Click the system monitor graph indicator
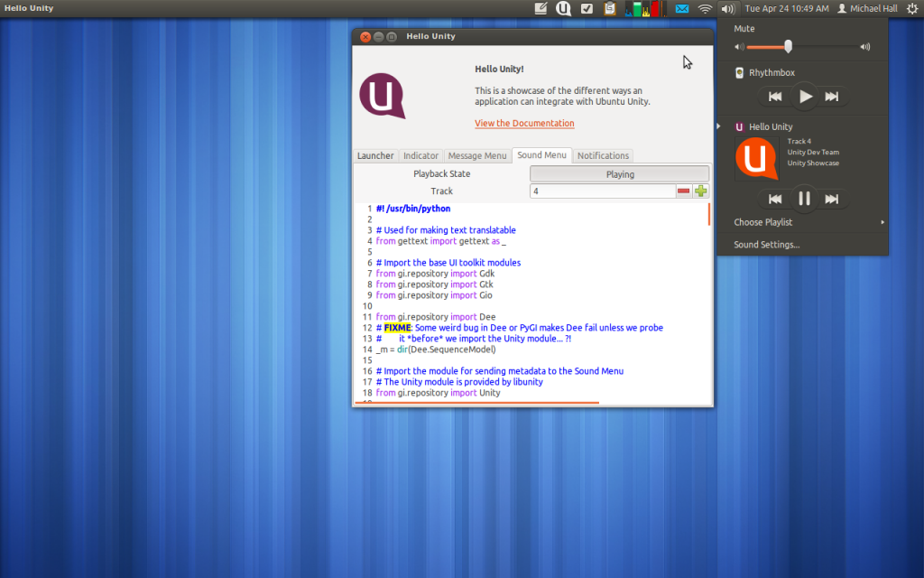 (x=646, y=8)
